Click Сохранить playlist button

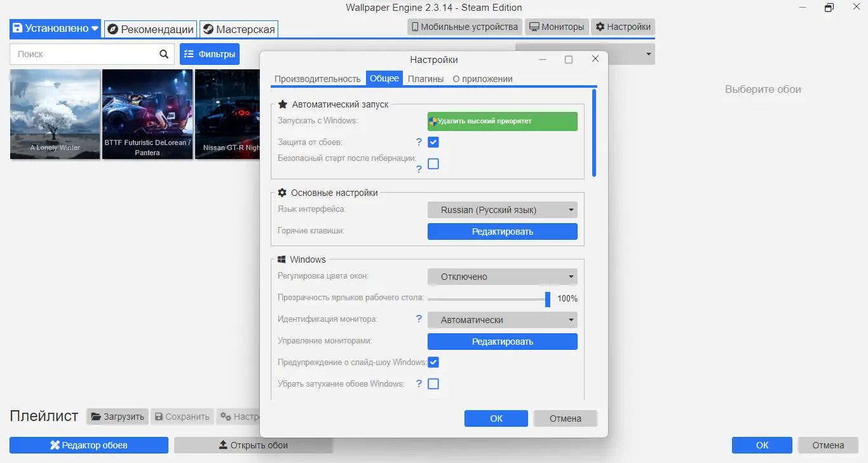pyautogui.click(x=182, y=417)
